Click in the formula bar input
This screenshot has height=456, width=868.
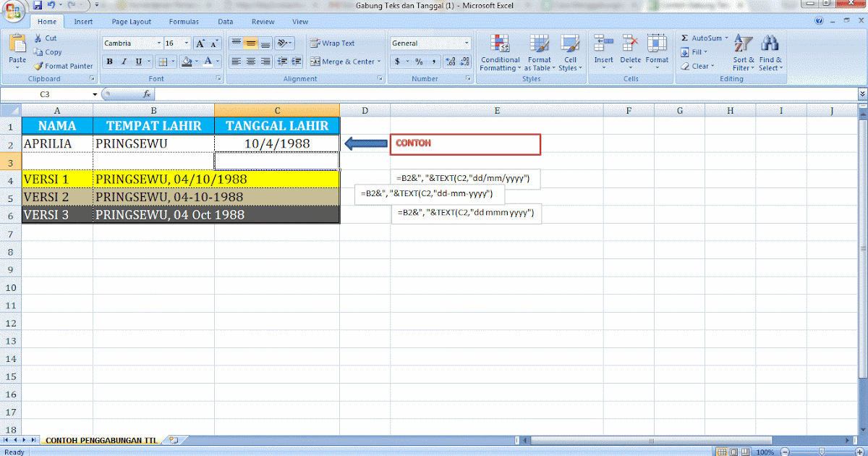coord(506,94)
